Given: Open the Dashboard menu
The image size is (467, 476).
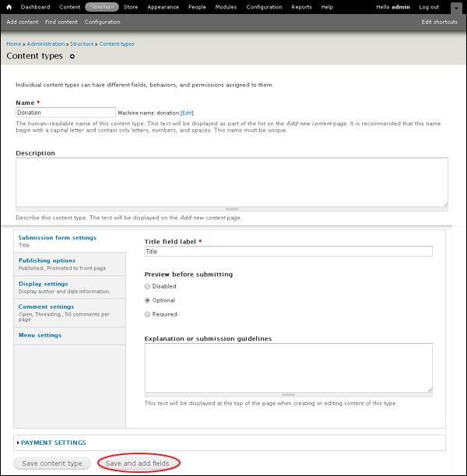Looking at the screenshot, I should [35, 7].
